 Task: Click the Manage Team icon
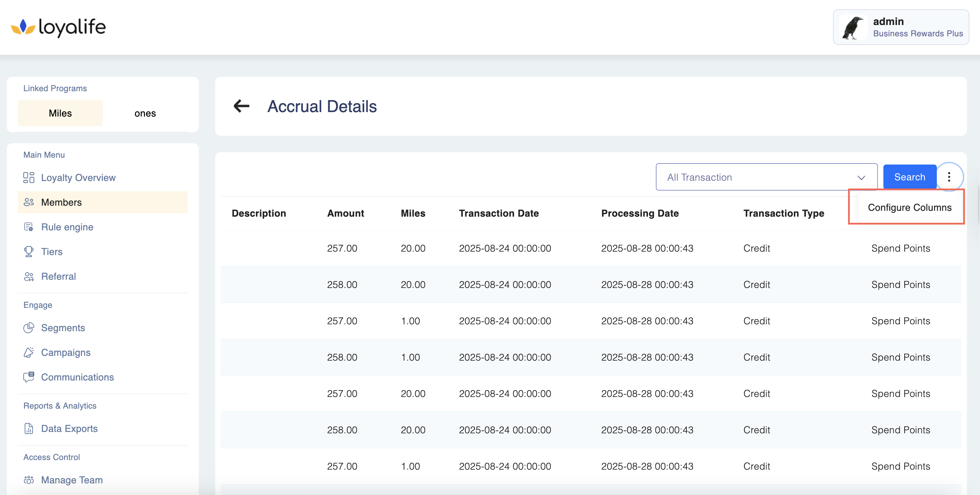28,480
